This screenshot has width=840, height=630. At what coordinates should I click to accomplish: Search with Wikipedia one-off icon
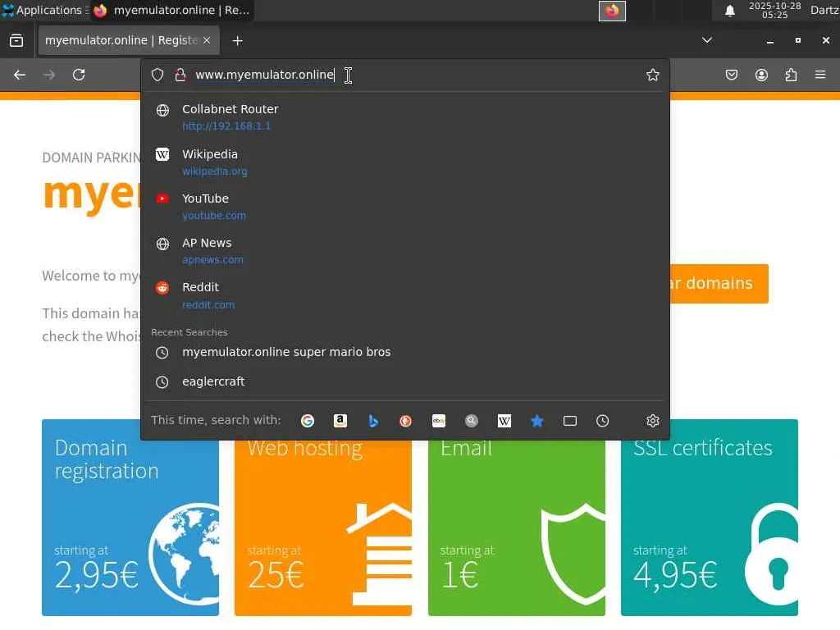point(504,421)
